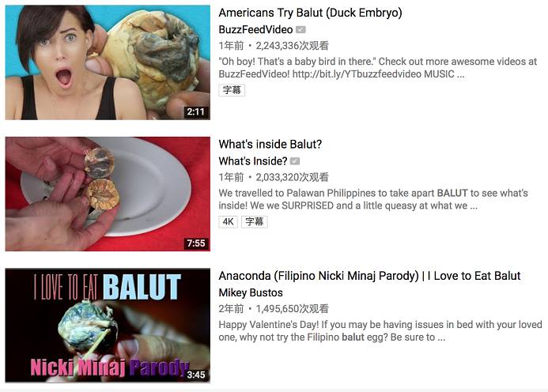Open the What's inside Balut? title
The image size is (548, 392).
click(270, 144)
